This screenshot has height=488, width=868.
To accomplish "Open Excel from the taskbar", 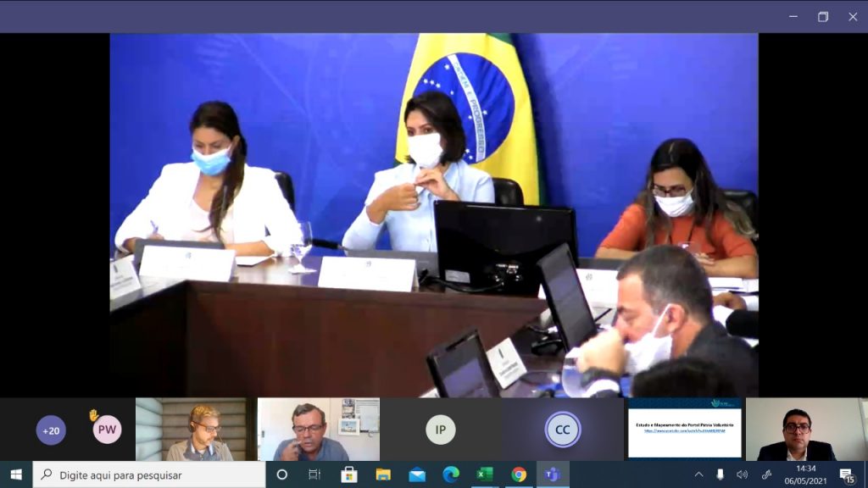I will pyautogui.click(x=485, y=474).
